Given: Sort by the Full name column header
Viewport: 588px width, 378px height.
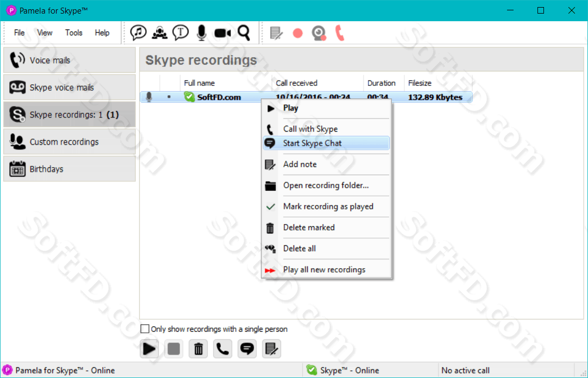Looking at the screenshot, I should (x=226, y=83).
